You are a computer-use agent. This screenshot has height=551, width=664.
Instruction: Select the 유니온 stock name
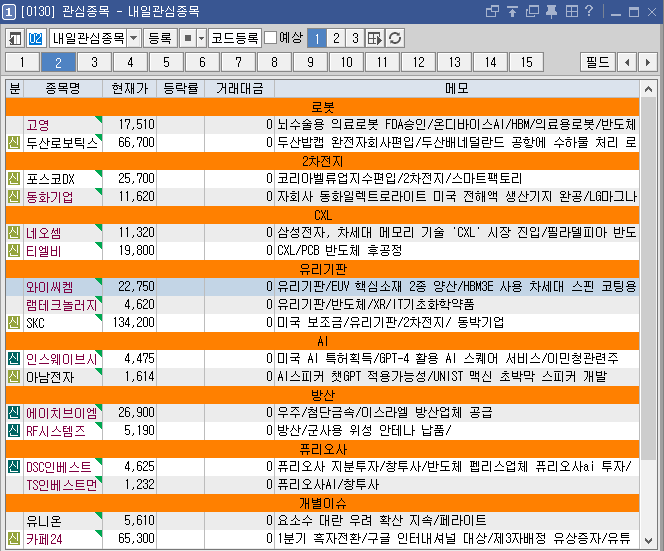click(44, 521)
